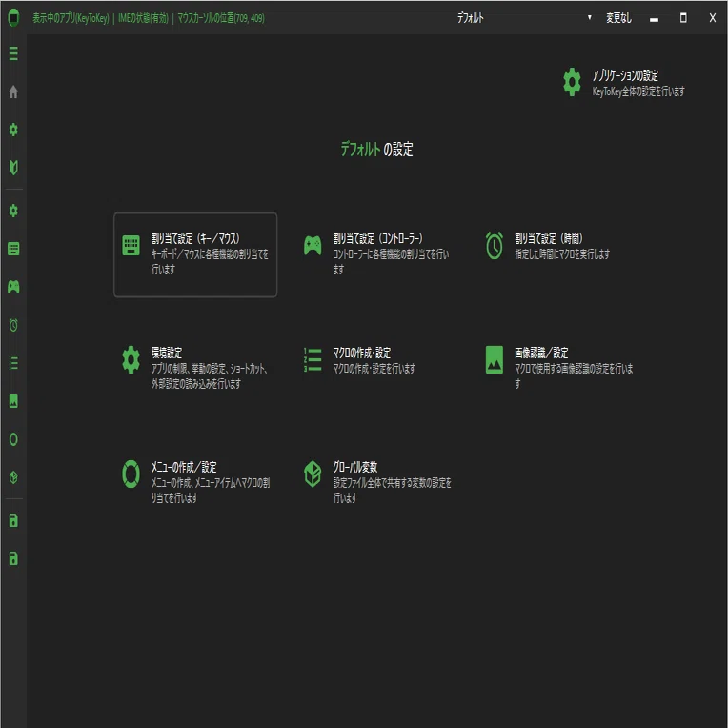Open 画像認識/設定 tile
This screenshot has height=728, width=728.
[x=558, y=369]
